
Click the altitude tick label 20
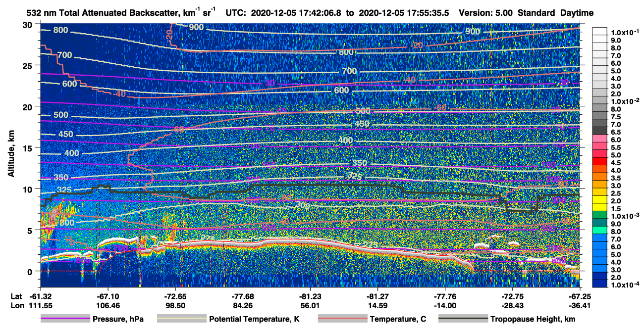click(29, 106)
